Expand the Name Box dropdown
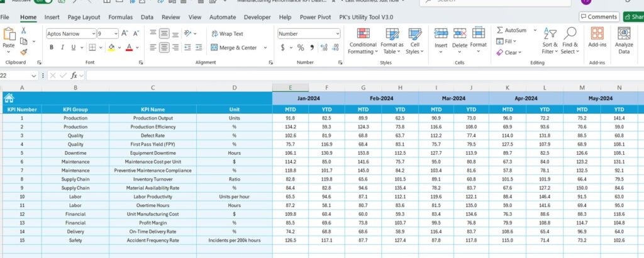644x258 pixels. [x=34, y=76]
